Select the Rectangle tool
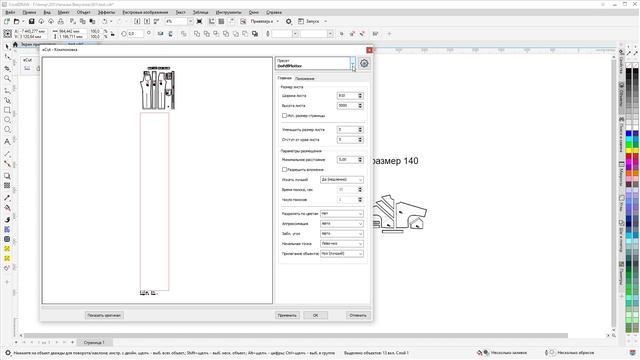Screen dimensions: 640x360 [x=7, y=110]
